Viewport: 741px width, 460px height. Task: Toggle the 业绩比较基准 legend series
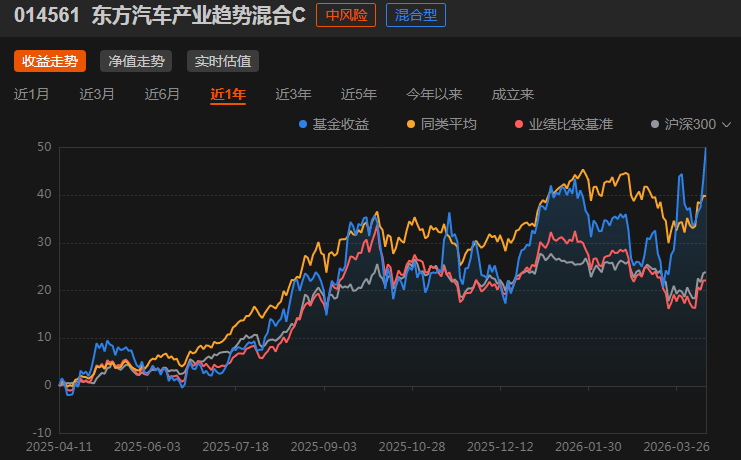(x=564, y=124)
